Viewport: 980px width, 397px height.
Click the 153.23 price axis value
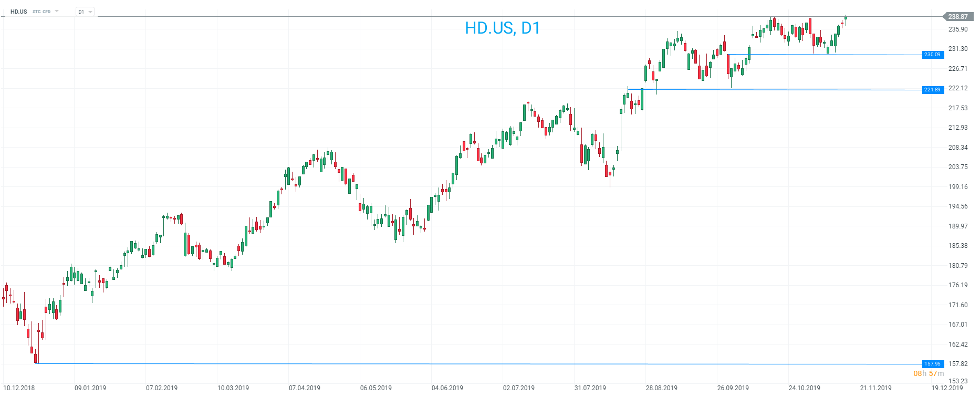[x=958, y=381]
